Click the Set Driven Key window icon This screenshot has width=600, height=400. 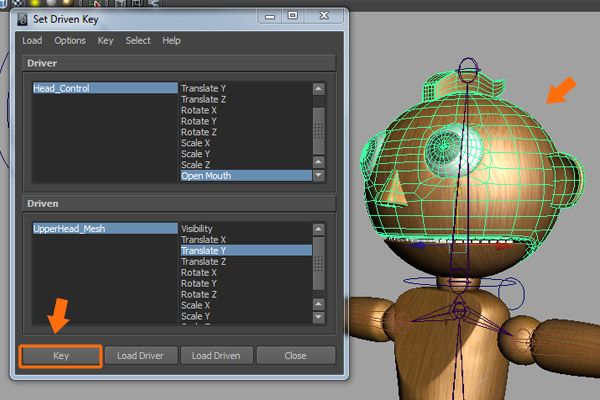coord(23,18)
